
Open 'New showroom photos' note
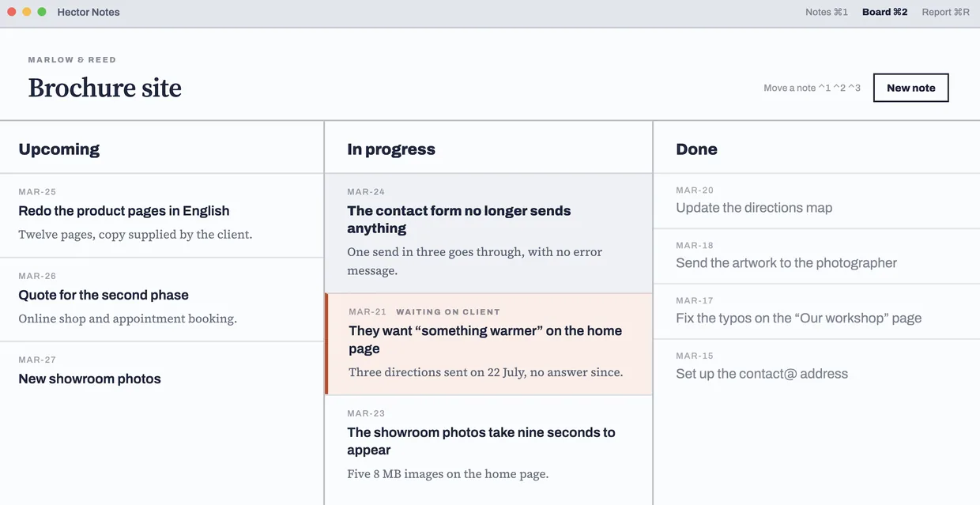point(161,371)
